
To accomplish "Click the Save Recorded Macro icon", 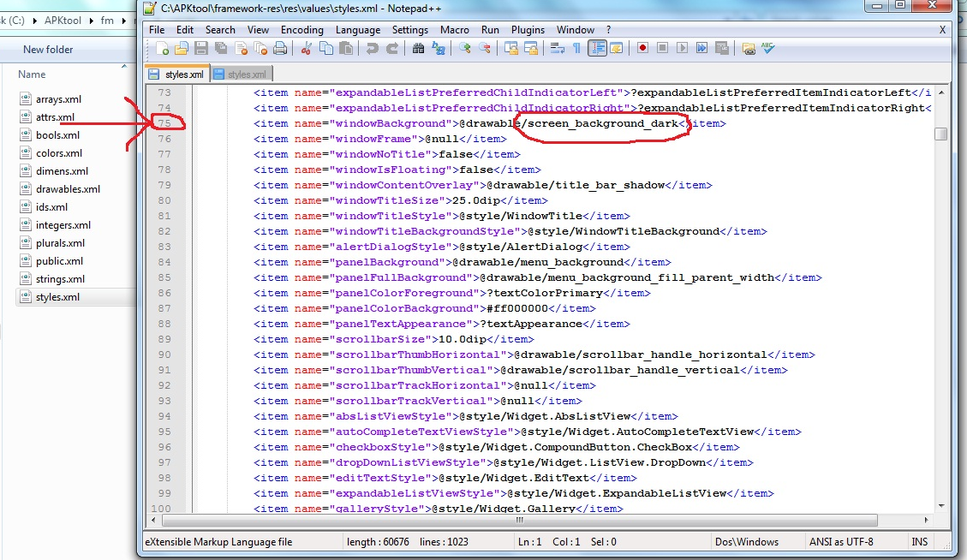I will click(x=722, y=48).
